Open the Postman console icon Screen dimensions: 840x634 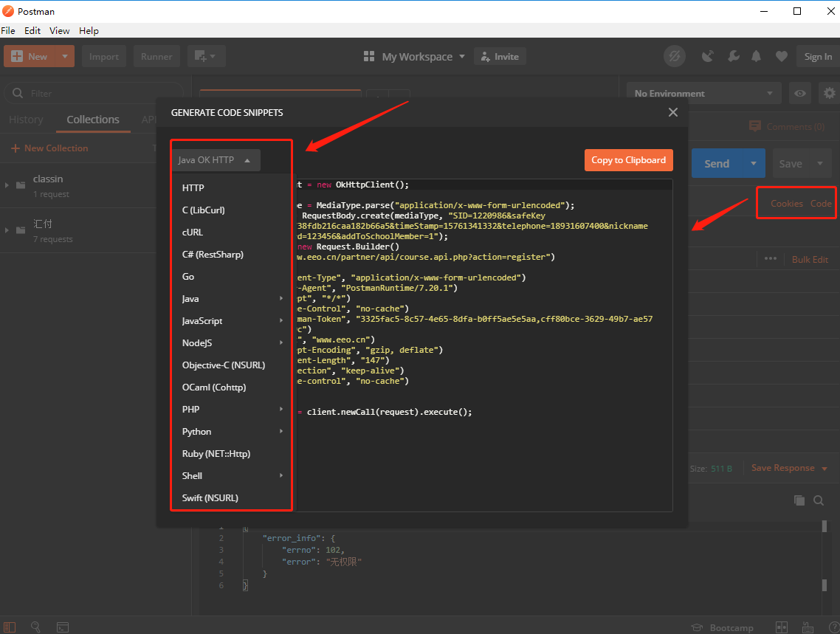(63, 627)
